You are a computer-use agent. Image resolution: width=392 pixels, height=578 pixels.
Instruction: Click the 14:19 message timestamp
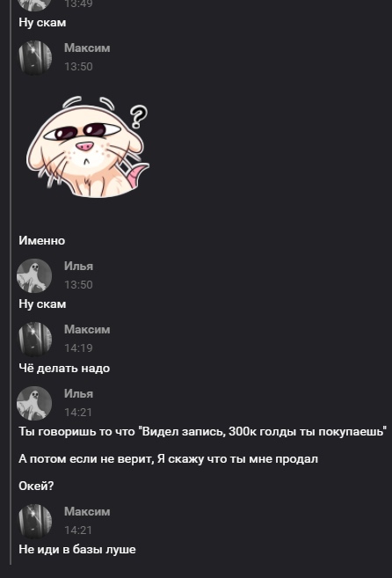[x=78, y=348]
